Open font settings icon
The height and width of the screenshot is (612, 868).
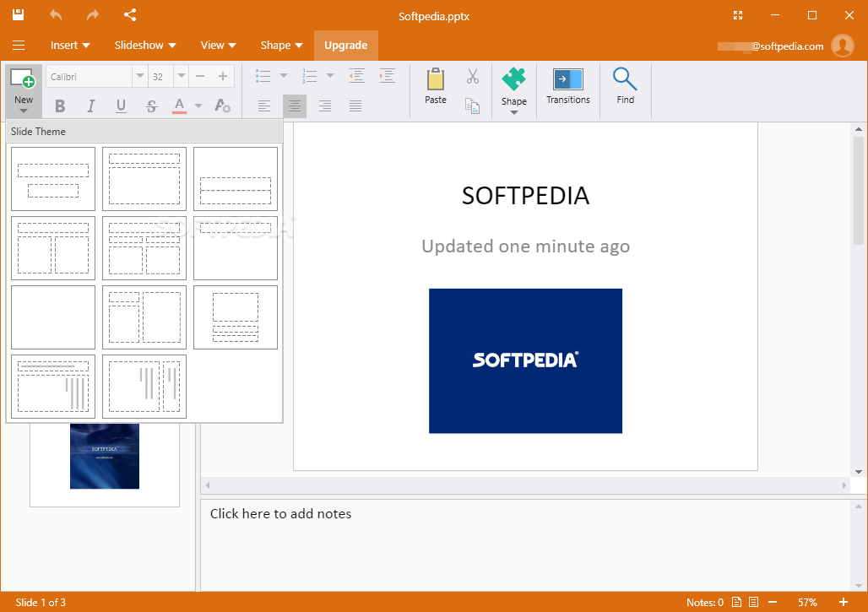coord(223,106)
